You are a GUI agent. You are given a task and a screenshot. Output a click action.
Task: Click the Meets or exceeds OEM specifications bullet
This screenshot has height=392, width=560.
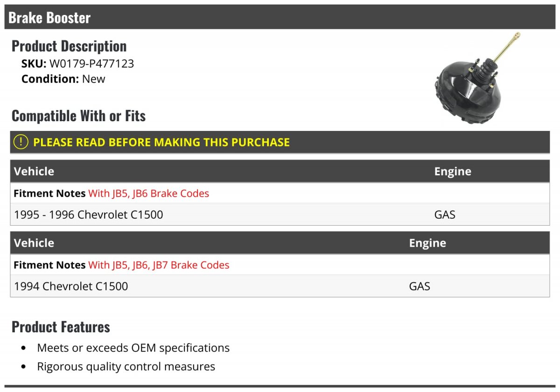[133, 348]
